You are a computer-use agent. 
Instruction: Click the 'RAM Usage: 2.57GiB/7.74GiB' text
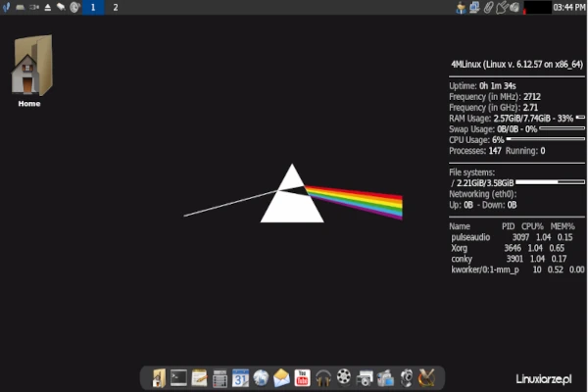pos(500,119)
